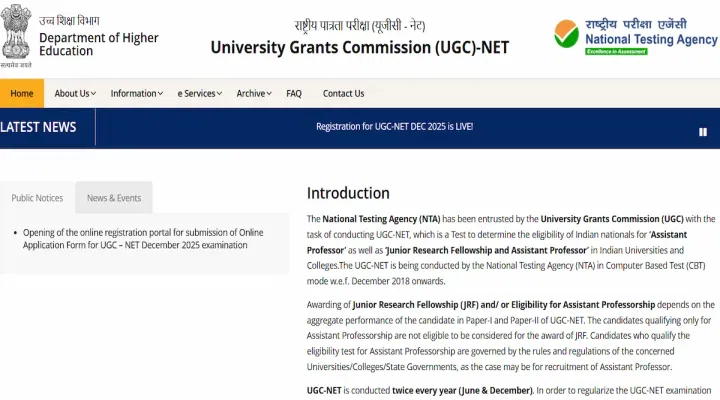Expand the Archive dropdown menu
Image resolution: width=720 pixels, height=400 pixels.
pos(255,93)
